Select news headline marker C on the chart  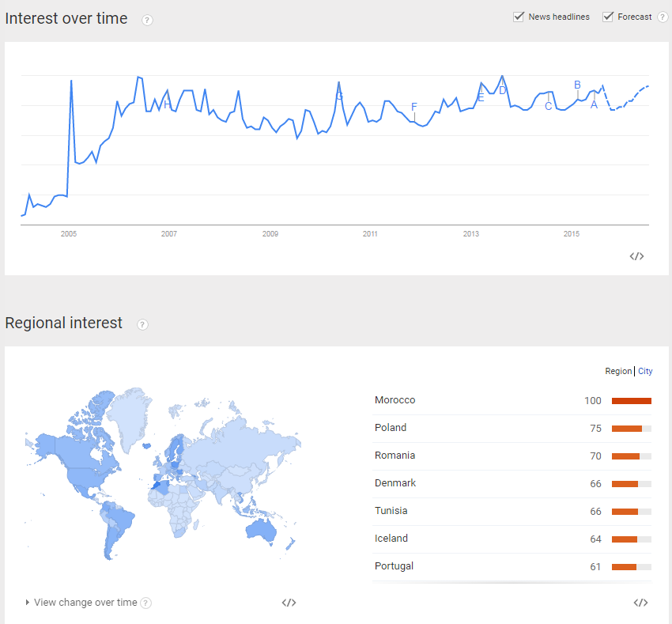pos(548,106)
